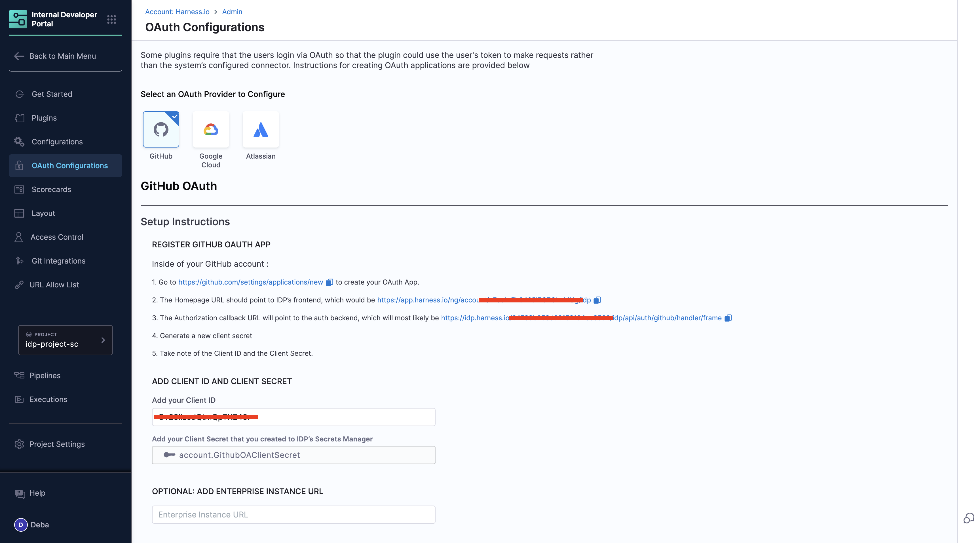Copy the GitHub new application URL
The height and width of the screenshot is (543, 980).
pyautogui.click(x=330, y=282)
